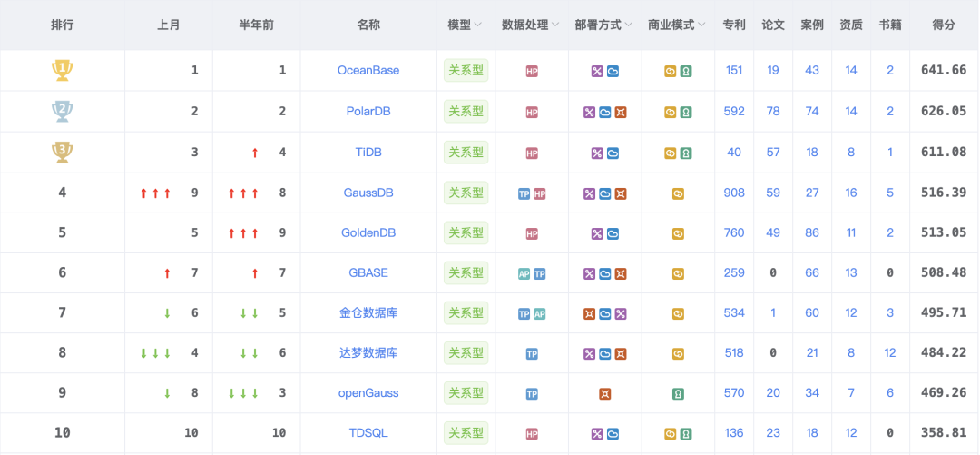The height and width of the screenshot is (455, 980).
Task: Click GaussDB's patent count 908
Action: click(734, 193)
